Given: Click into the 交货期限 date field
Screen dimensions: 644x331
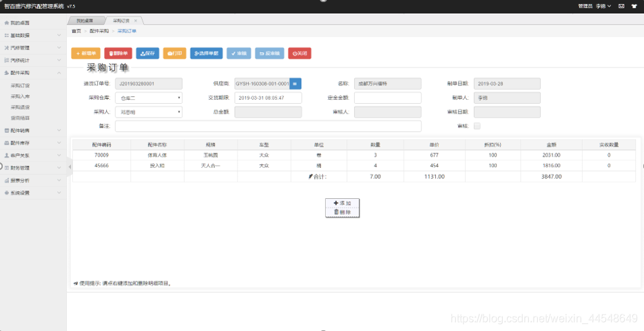Looking at the screenshot, I should pyautogui.click(x=268, y=98).
